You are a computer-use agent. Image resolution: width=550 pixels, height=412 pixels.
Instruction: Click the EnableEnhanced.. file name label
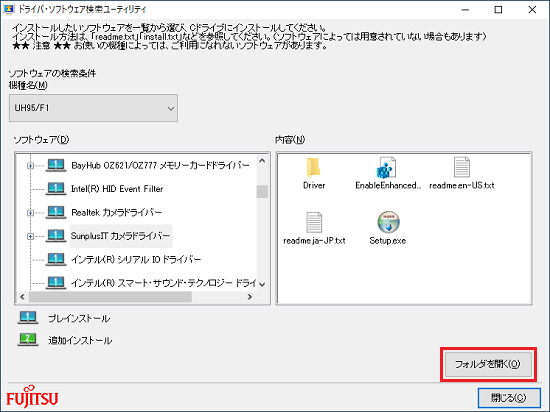click(x=388, y=185)
